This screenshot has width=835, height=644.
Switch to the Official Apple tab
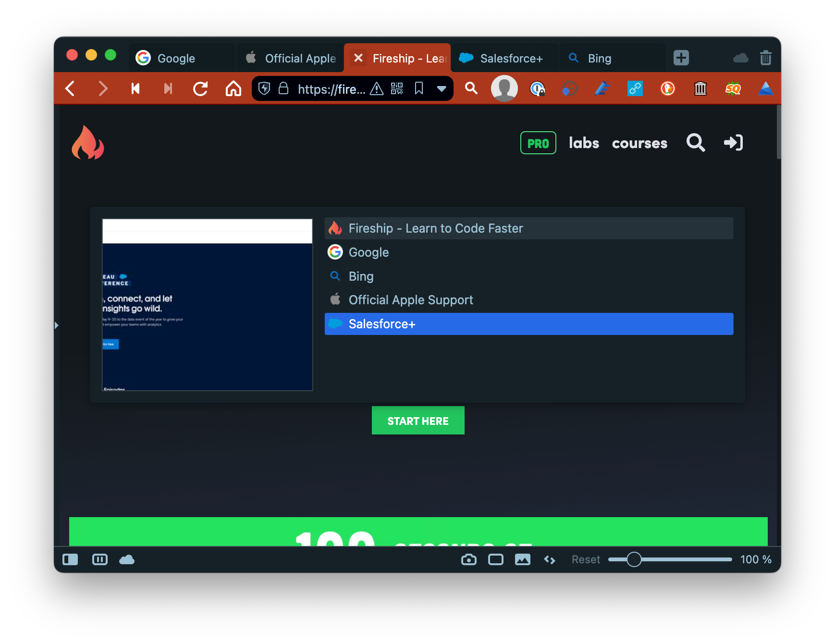290,58
